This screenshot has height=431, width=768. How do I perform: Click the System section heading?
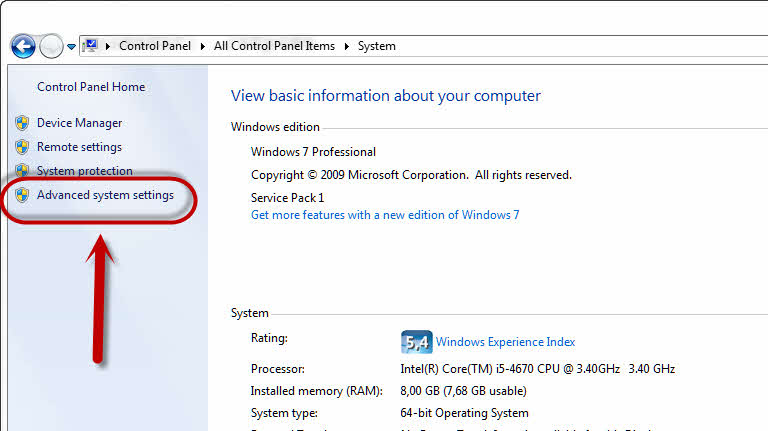[250, 313]
